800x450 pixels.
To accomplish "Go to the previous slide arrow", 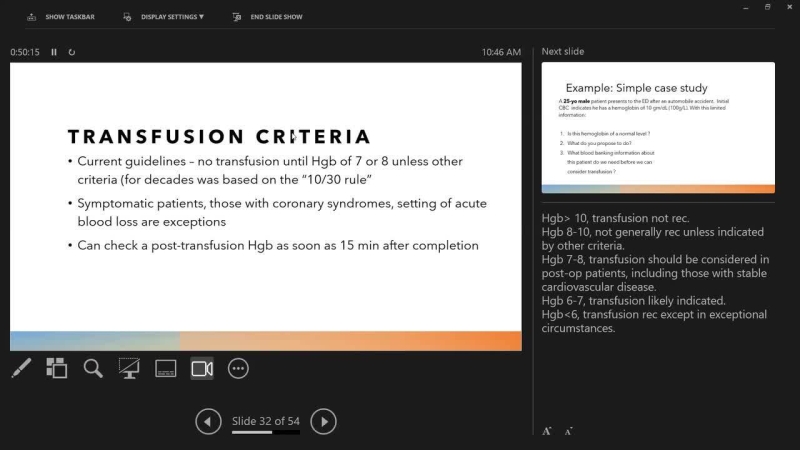I will pos(208,422).
